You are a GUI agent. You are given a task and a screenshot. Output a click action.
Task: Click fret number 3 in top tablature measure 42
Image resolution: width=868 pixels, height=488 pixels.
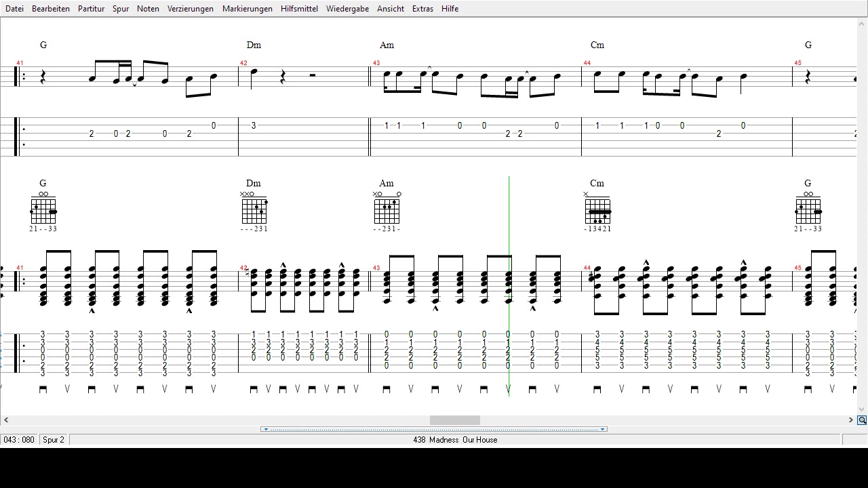pos(254,125)
